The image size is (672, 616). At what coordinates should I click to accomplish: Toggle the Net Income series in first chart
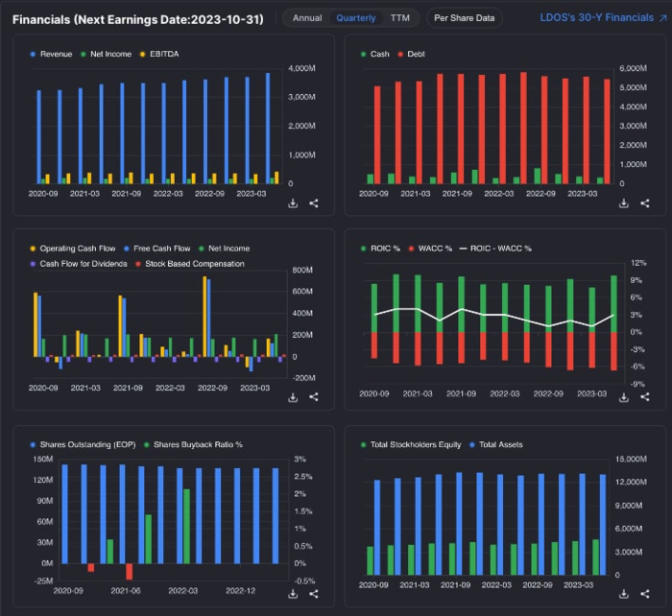coord(108,55)
